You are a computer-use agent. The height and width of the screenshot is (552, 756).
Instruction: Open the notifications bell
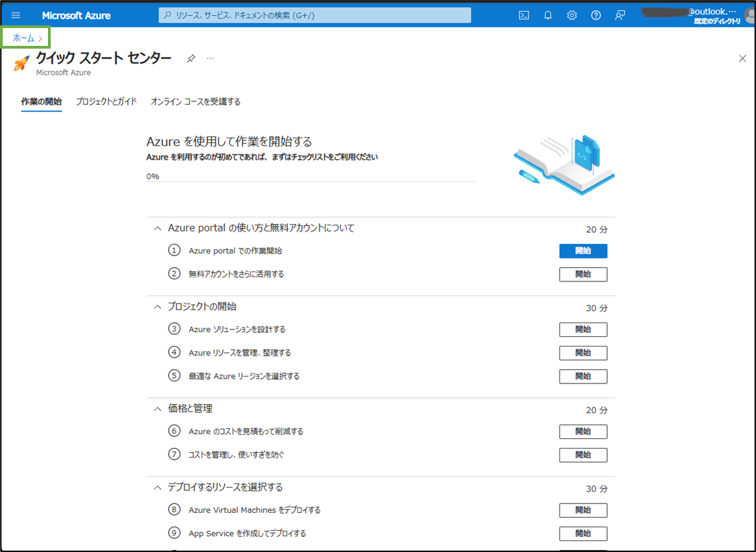point(548,16)
